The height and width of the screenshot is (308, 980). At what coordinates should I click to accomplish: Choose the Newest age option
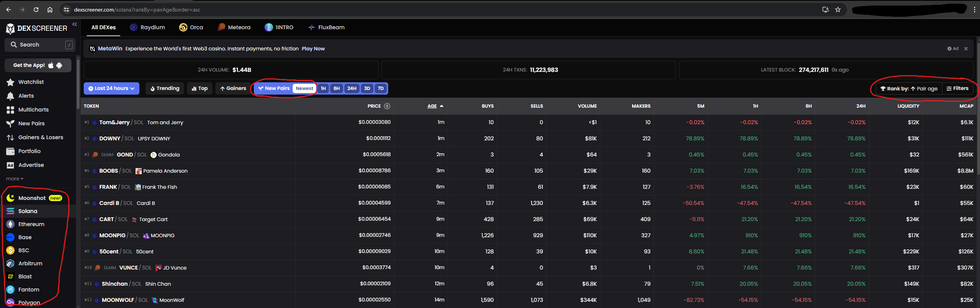pos(304,88)
